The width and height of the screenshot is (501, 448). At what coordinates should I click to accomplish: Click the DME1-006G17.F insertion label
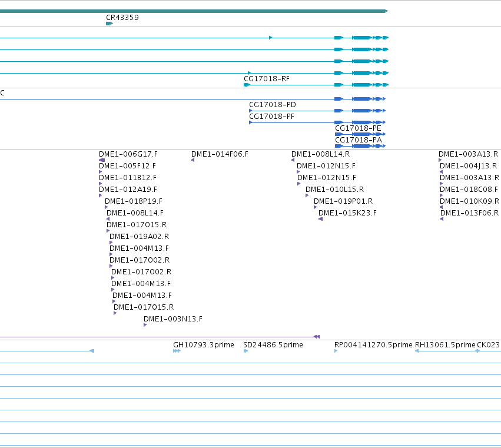[x=128, y=154]
